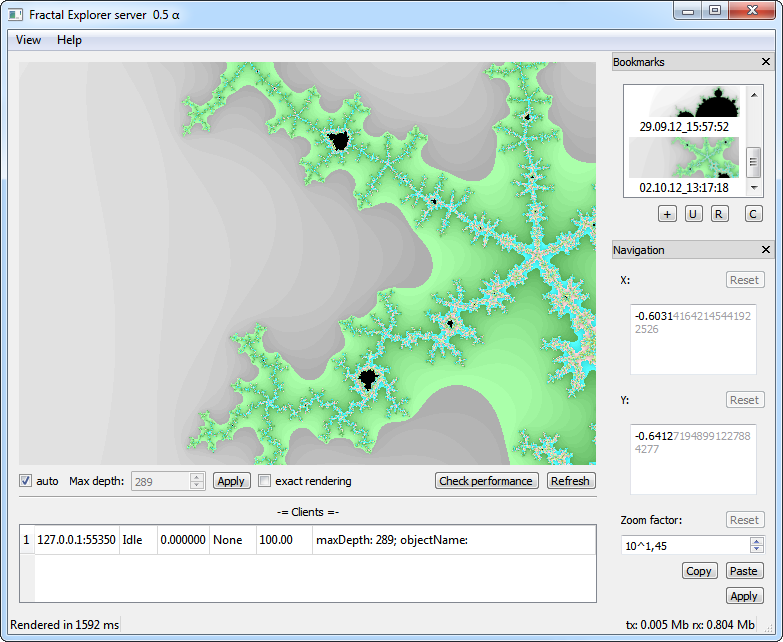Decrease zoom factor with down stepper
The height and width of the screenshot is (642, 783).
tap(756, 549)
